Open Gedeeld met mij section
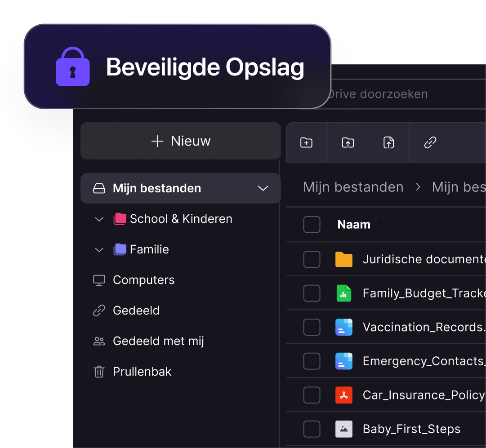Viewport: 486px width, 448px height. click(158, 341)
